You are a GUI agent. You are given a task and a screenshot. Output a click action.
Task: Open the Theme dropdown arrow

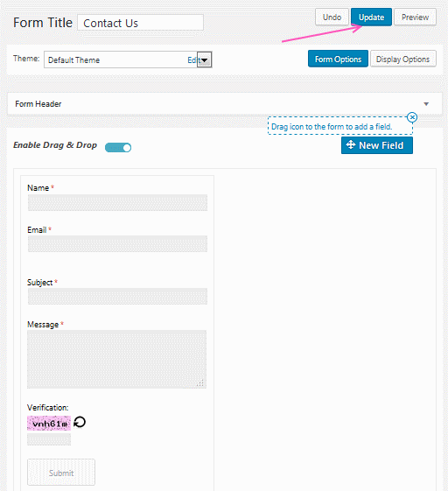[x=204, y=60]
